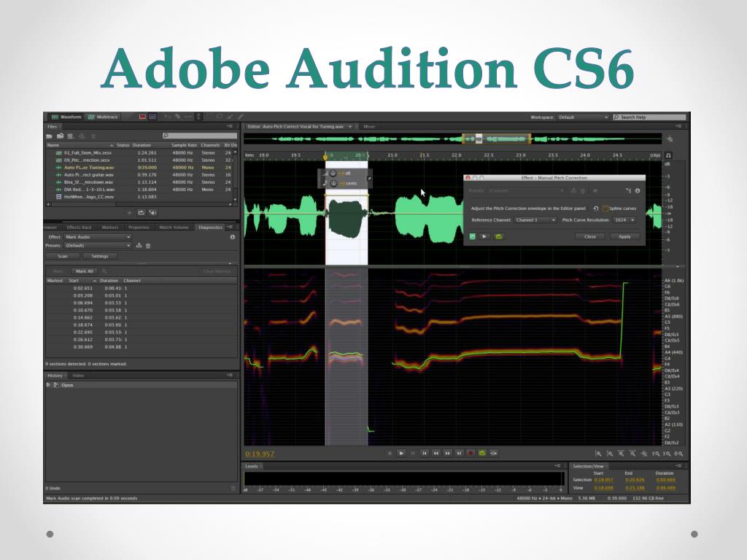The image size is (747, 560).
Task: Click the Scan button
Action: coord(63,256)
